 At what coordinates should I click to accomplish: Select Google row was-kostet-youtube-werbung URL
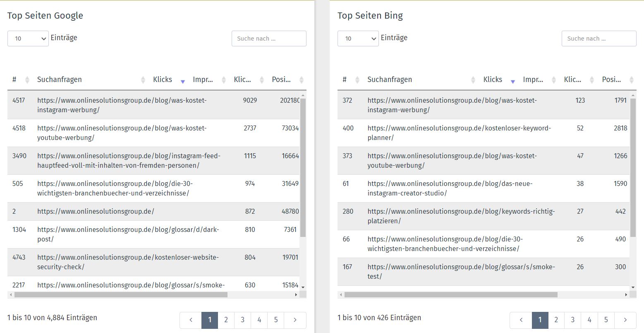[x=122, y=133]
